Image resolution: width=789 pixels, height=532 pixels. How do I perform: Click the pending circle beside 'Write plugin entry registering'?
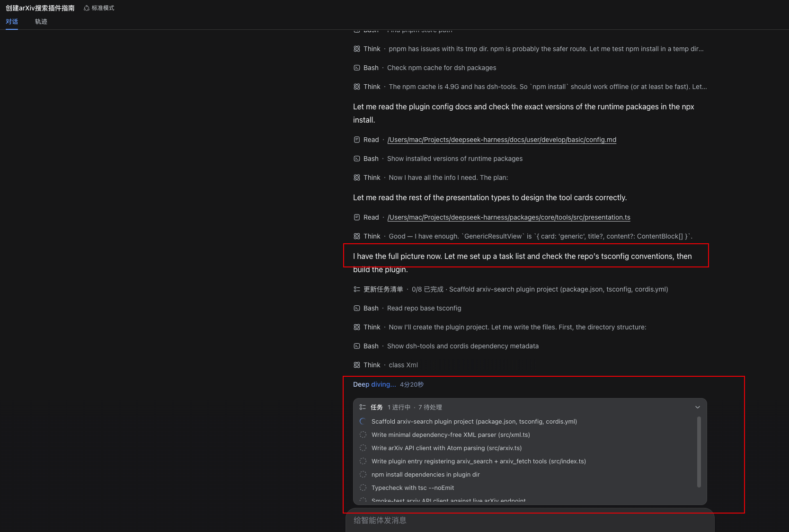click(x=363, y=461)
